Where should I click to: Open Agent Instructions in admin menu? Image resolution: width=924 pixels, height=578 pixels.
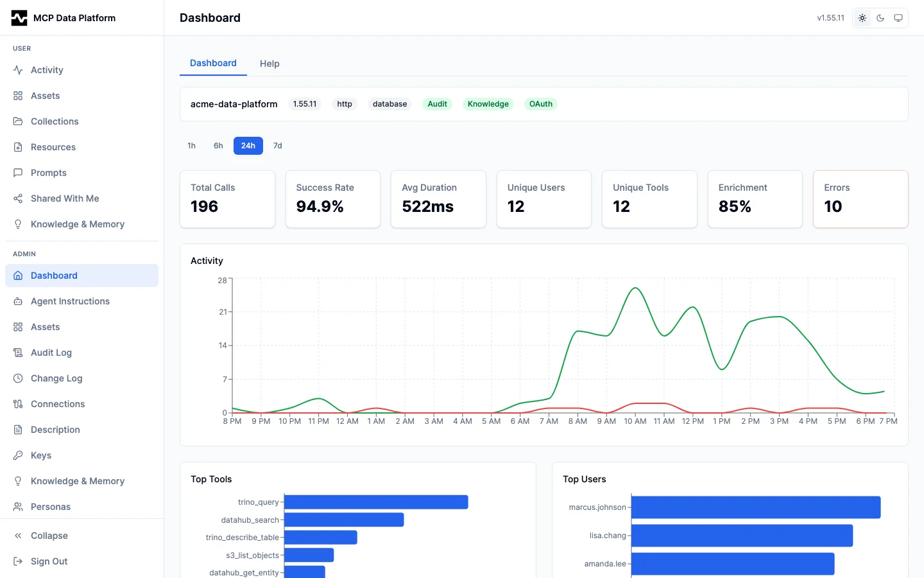(70, 301)
